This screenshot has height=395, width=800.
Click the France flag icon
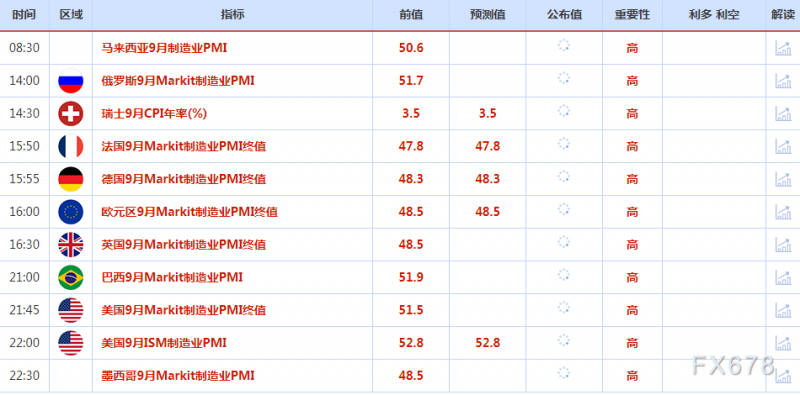coord(70,146)
